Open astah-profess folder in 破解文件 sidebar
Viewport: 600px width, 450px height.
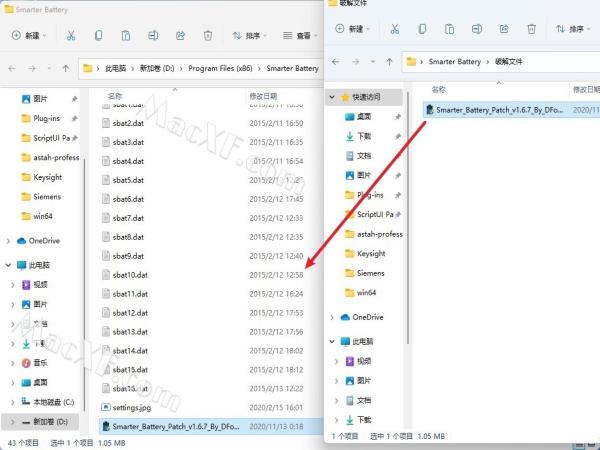380,234
